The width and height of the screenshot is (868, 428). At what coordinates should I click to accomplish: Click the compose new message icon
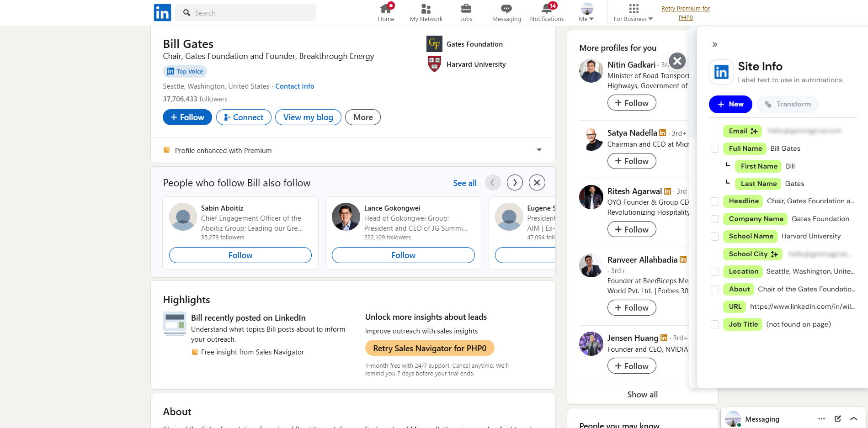[x=837, y=418]
